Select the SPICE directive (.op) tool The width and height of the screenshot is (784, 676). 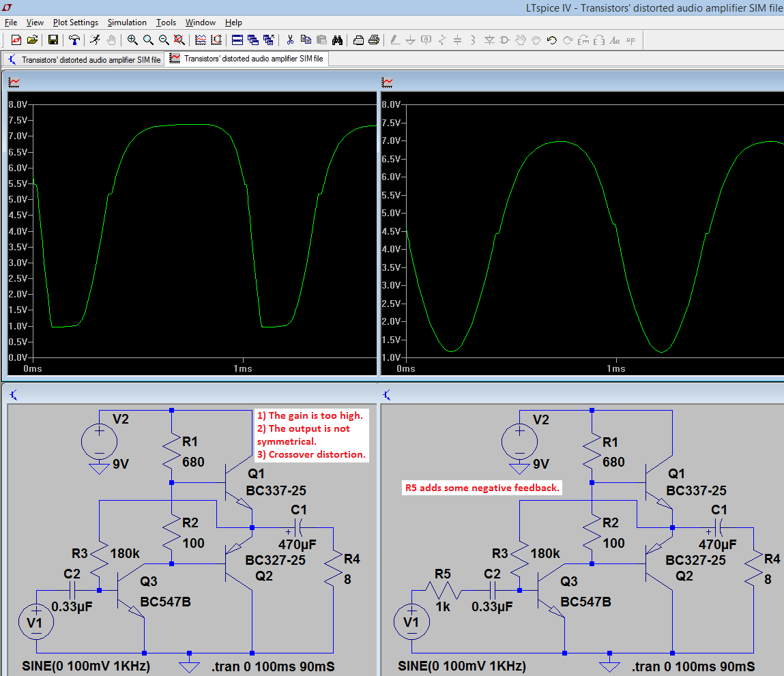(630, 40)
